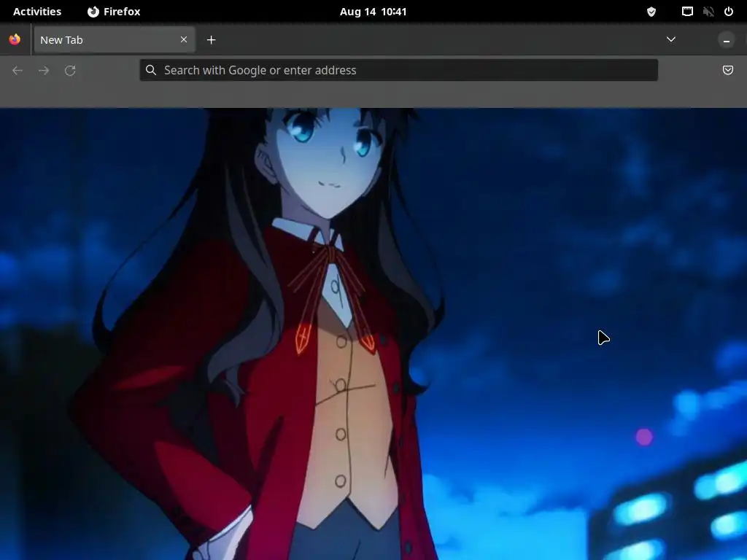Open the Firefox app menu in top bar
747x560 pixels.
114,12
